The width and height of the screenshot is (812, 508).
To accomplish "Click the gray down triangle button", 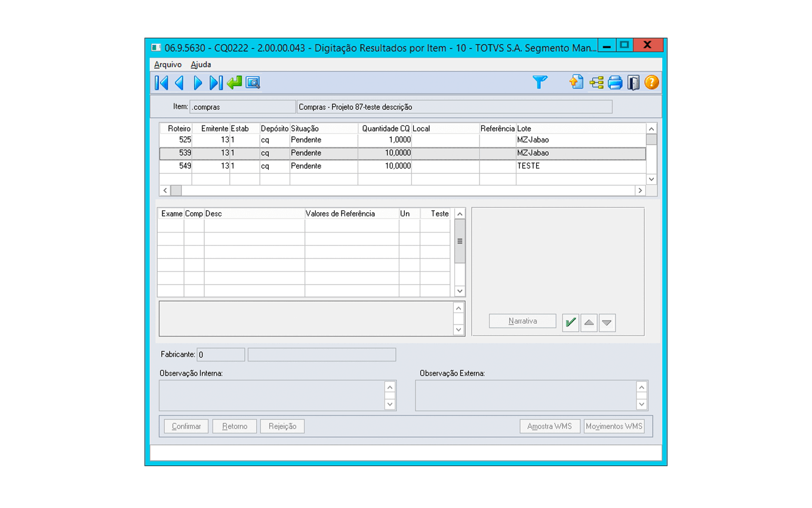I will (x=607, y=323).
